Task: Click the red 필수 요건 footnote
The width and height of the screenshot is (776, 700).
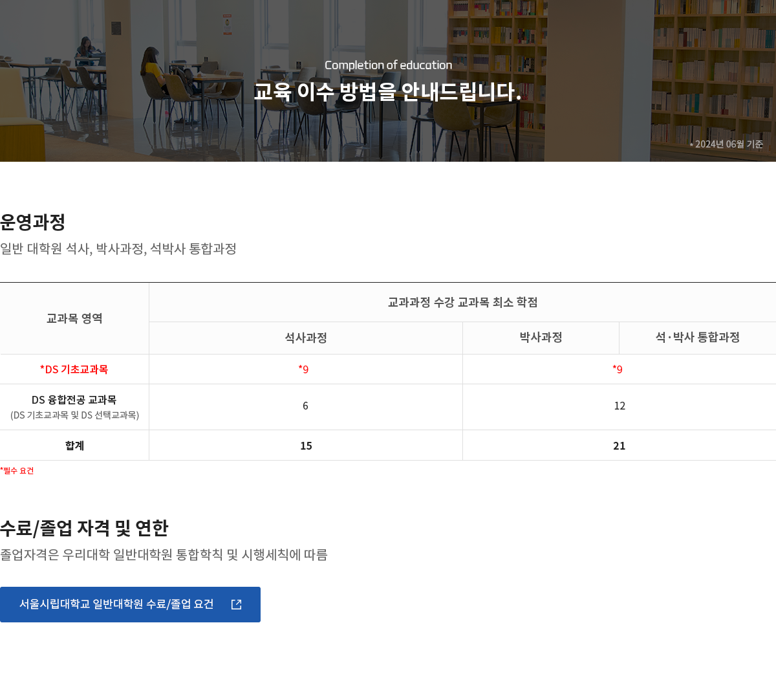Action: pyautogui.click(x=17, y=470)
